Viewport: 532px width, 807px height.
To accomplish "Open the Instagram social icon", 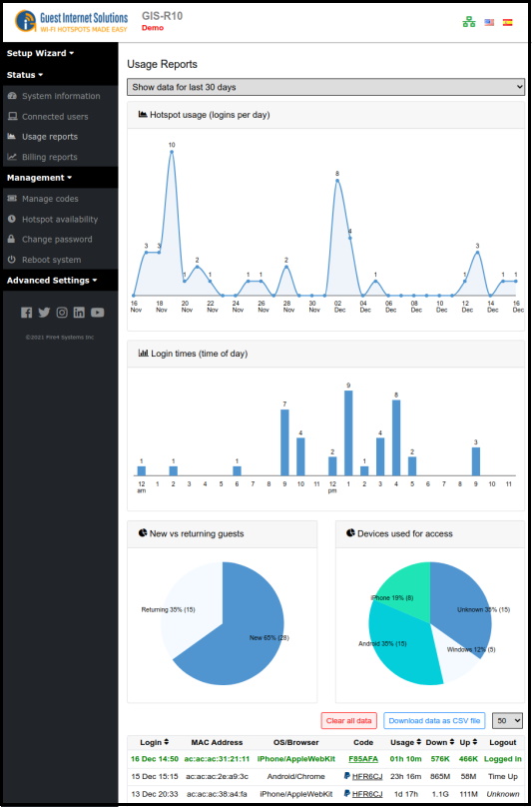I will coord(62,312).
